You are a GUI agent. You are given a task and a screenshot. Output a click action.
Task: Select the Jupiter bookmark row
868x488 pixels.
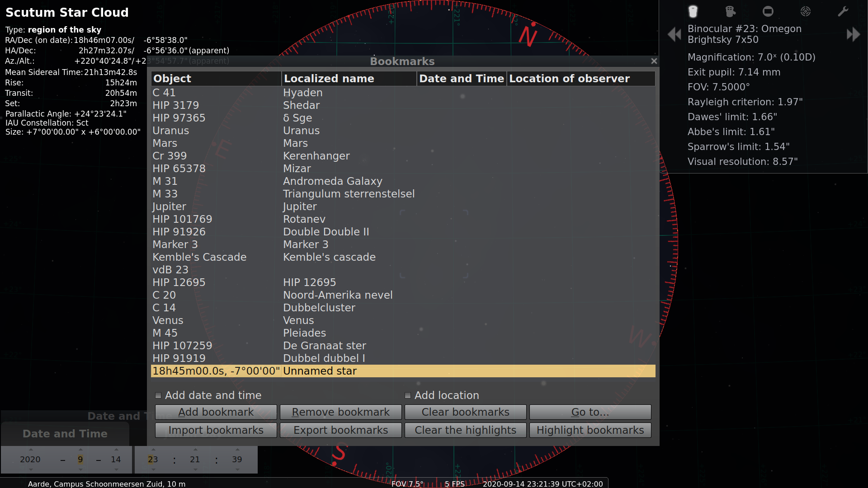click(403, 206)
